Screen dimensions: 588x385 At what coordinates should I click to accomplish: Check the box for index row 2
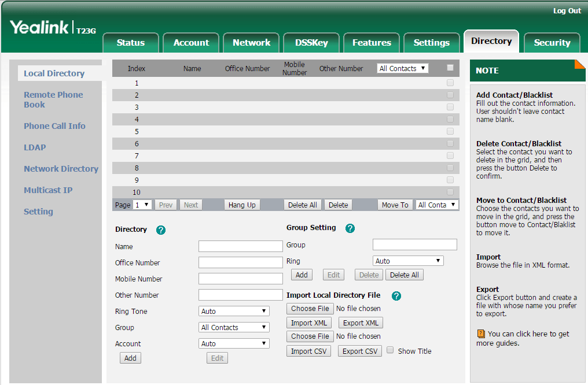click(x=450, y=95)
